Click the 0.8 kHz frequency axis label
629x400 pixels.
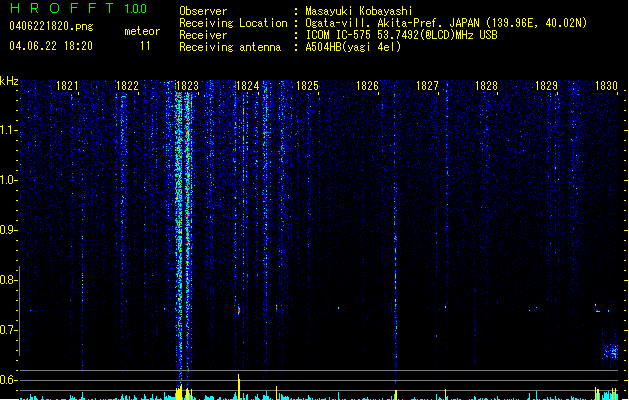click(9, 280)
